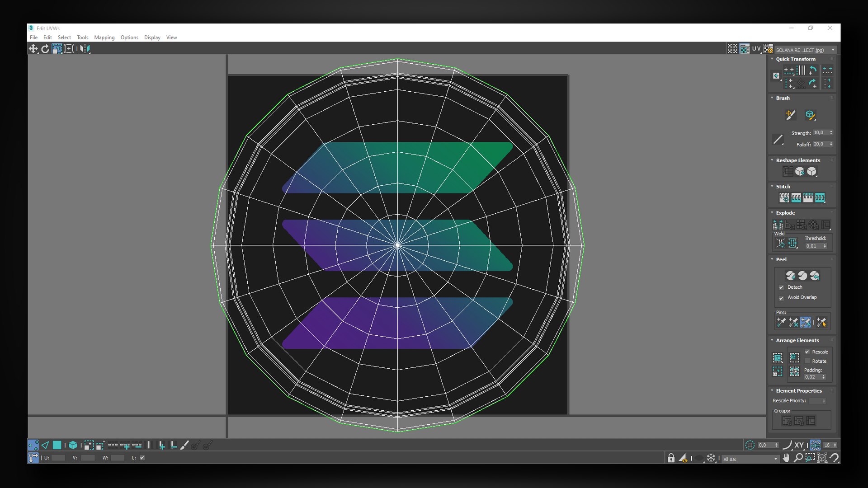Uncheck the Detach checkbox in Peel
This screenshot has height=488, width=868.
point(781,287)
